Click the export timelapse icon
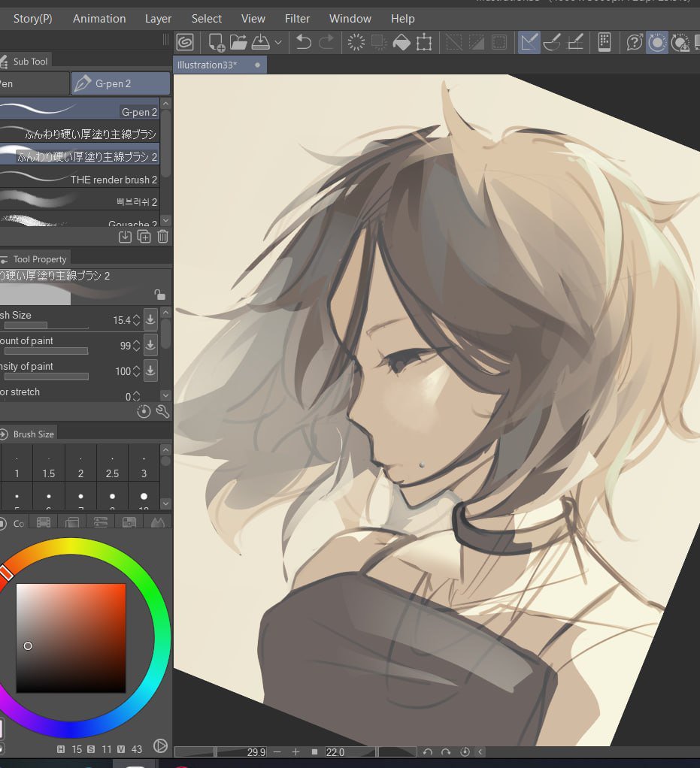This screenshot has height=768, width=700. [680, 43]
